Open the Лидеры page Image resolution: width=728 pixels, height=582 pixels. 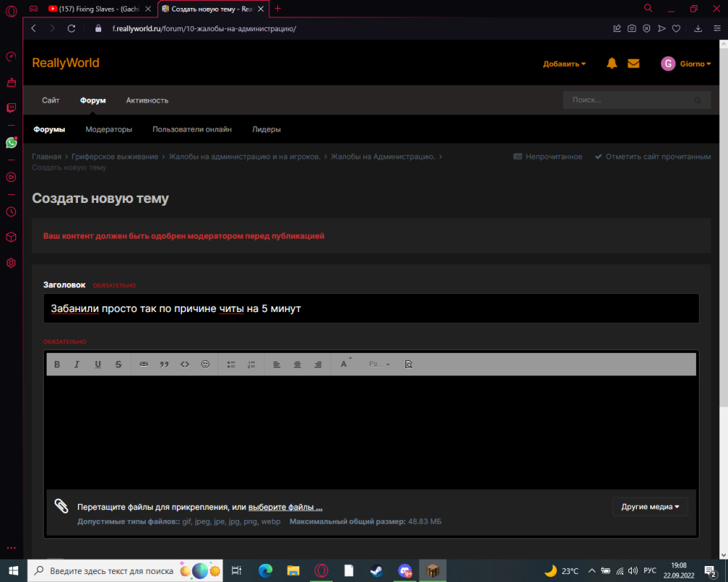click(266, 129)
